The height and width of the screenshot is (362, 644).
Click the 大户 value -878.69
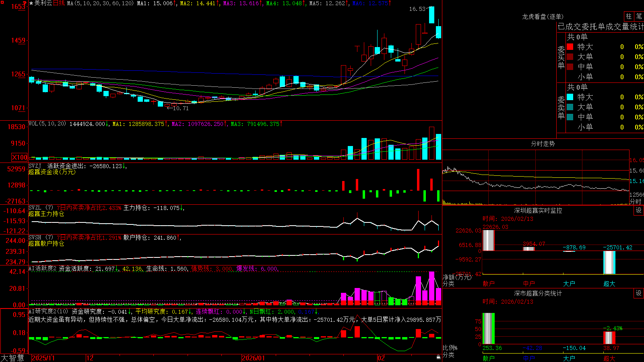[x=574, y=247]
